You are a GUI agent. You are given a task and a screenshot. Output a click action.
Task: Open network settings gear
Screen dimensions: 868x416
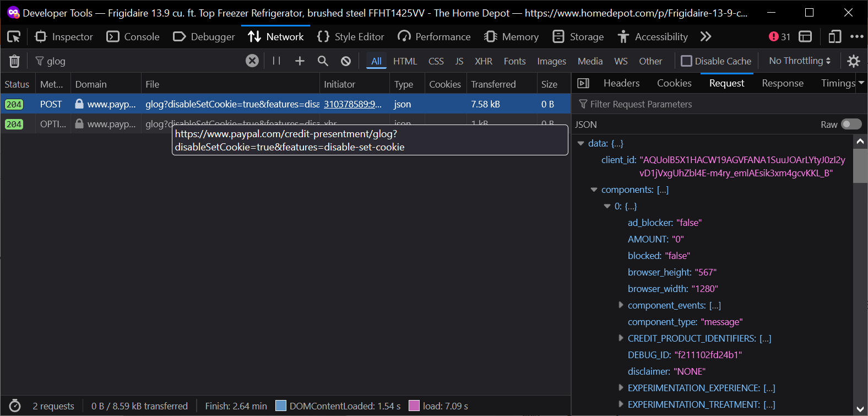coord(854,61)
